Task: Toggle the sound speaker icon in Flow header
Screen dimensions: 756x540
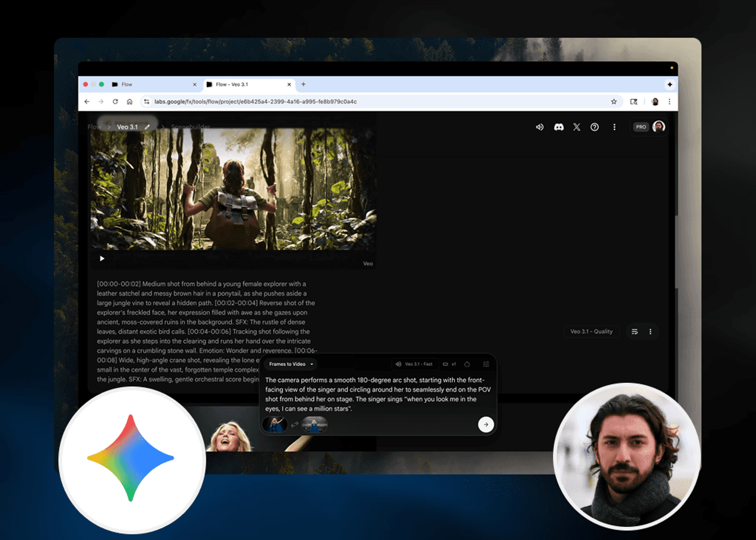Action: [x=540, y=127]
